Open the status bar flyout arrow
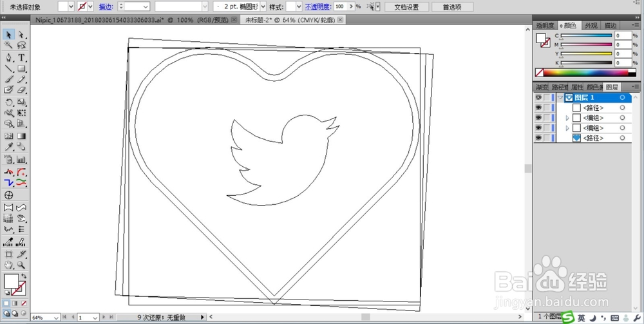The image size is (644, 324). point(202,318)
